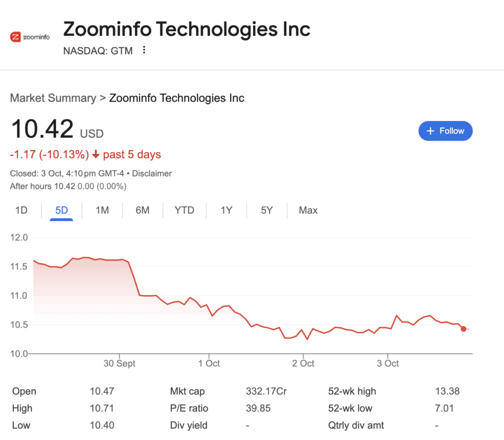
Task: Select the 5D chart range tab
Action: (x=62, y=211)
